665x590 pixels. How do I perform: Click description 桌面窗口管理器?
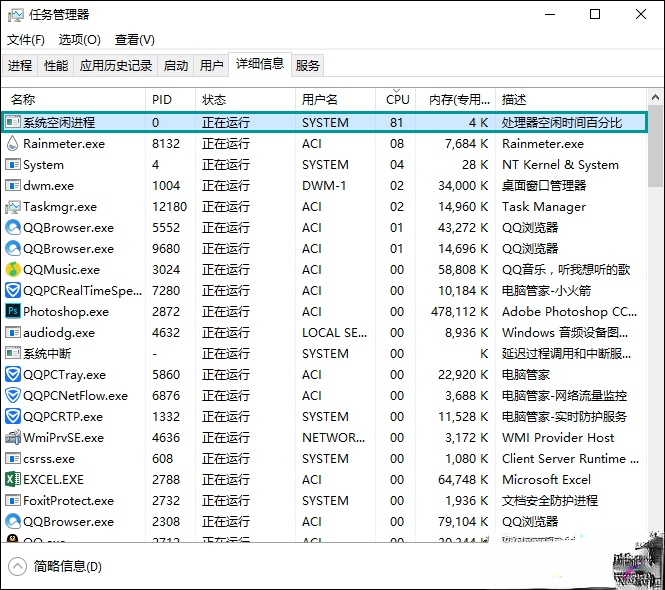[544, 186]
